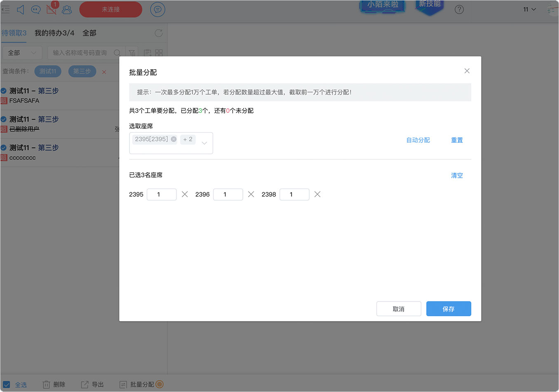
Task: Remove agent 2396 with its X icon
Action: (x=251, y=194)
